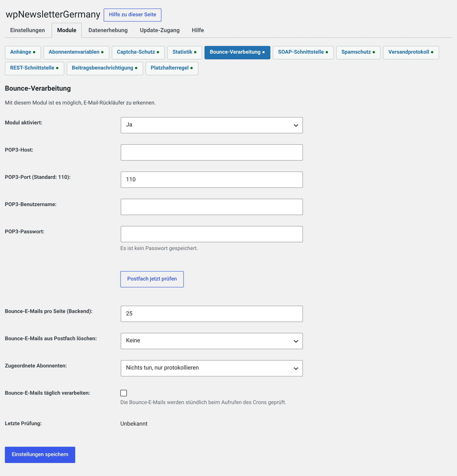Open the SOAP-Schnittstelle module
Image resolution: width=457 pixels, height=476 pixels.
[303, 52]
